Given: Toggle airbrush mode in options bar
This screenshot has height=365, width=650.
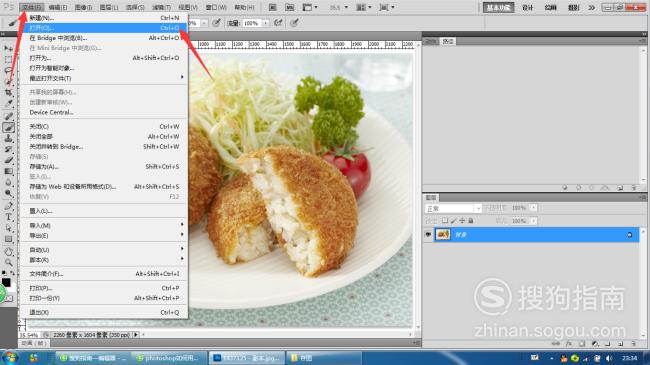Looking at the screenshot, I should click(278, 23).
